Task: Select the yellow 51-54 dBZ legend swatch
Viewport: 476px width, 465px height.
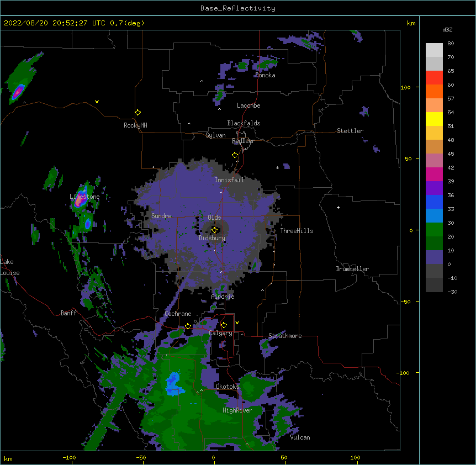Action: pyautogui.click(x=434, y=119)
